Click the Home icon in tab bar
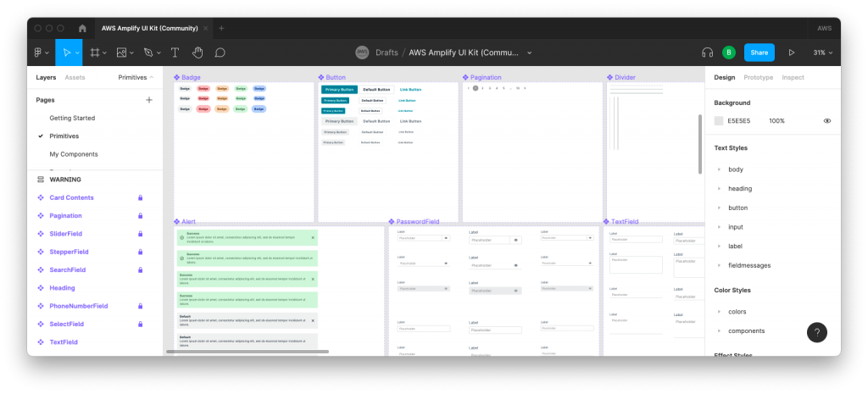 pos(82,28)
